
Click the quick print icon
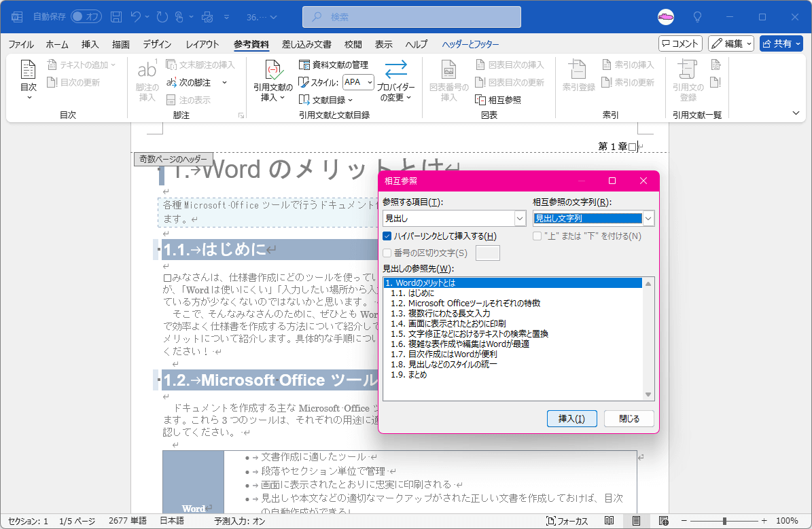point(207,17)
